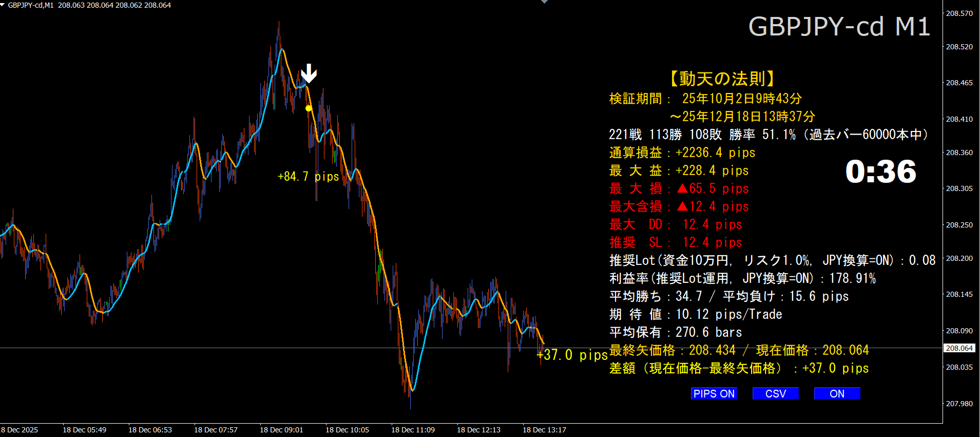The height and width of the screenshot is (437, 980).
Task: Click the 18 Dec 10:05 time label
Action: tap(347, 430)
